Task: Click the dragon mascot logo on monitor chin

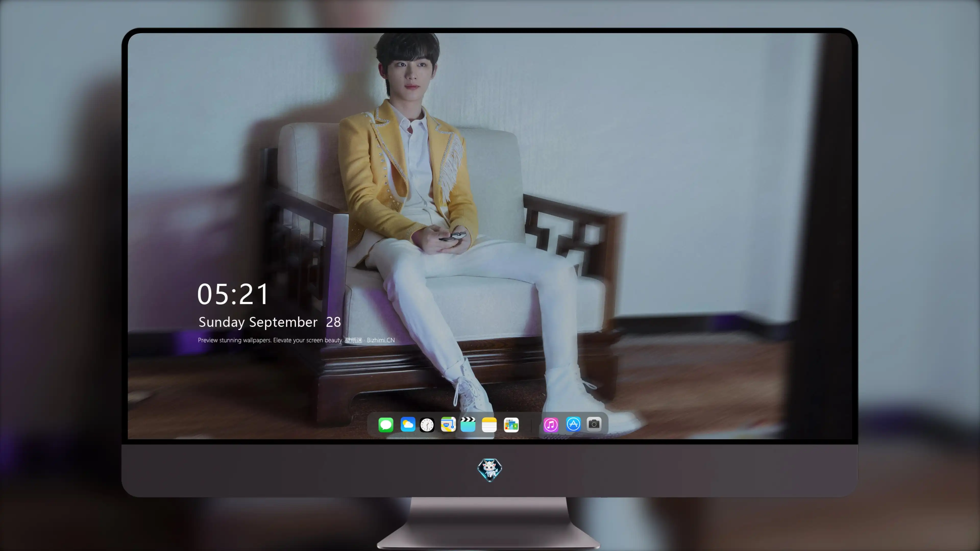Action: pos(490,470)
